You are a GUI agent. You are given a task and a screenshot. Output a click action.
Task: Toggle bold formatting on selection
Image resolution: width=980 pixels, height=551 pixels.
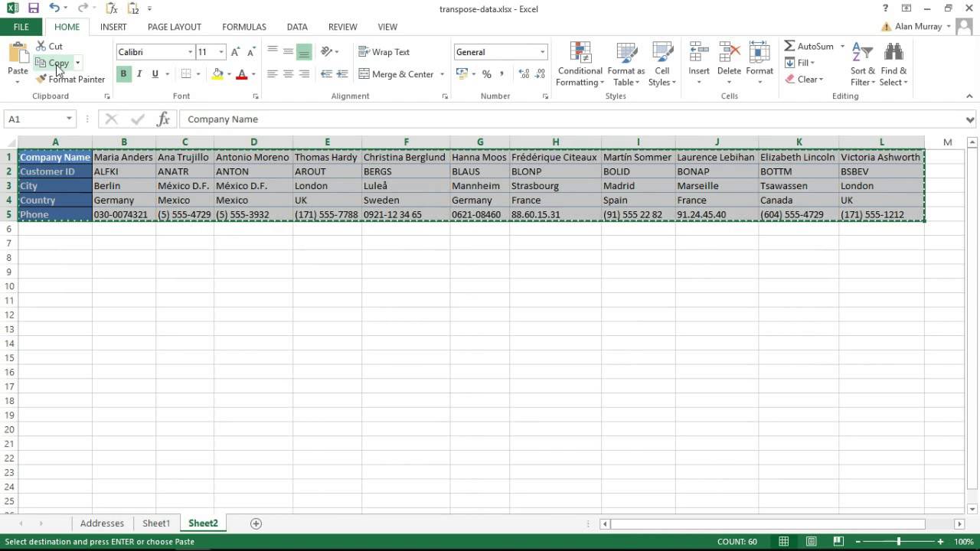coord(122,74)
